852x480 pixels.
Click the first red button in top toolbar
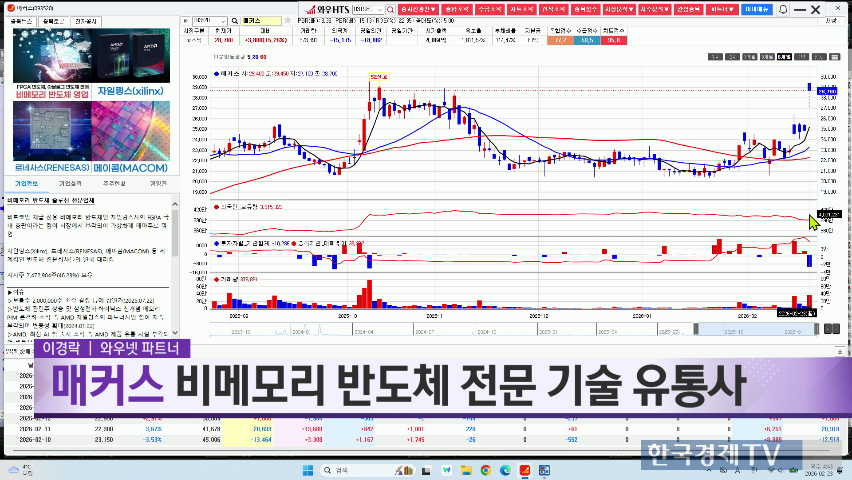tap(416, 8)
